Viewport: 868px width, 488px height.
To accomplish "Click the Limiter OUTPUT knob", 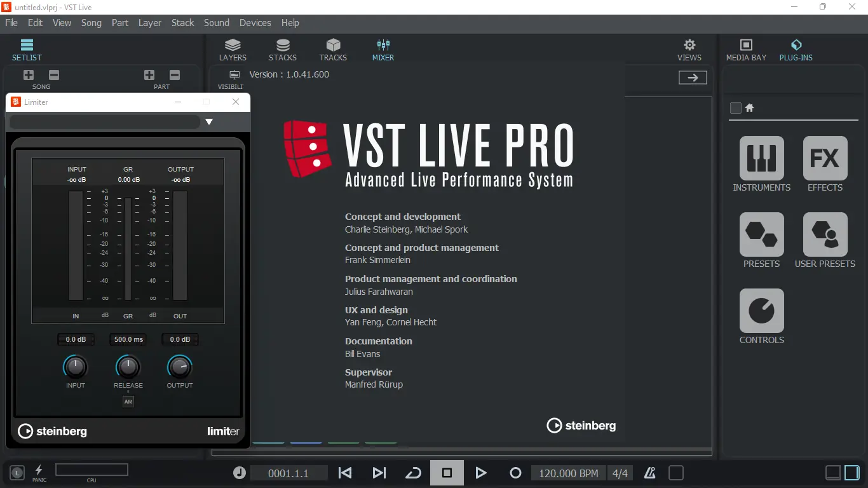I will click(x=180, y=367).
